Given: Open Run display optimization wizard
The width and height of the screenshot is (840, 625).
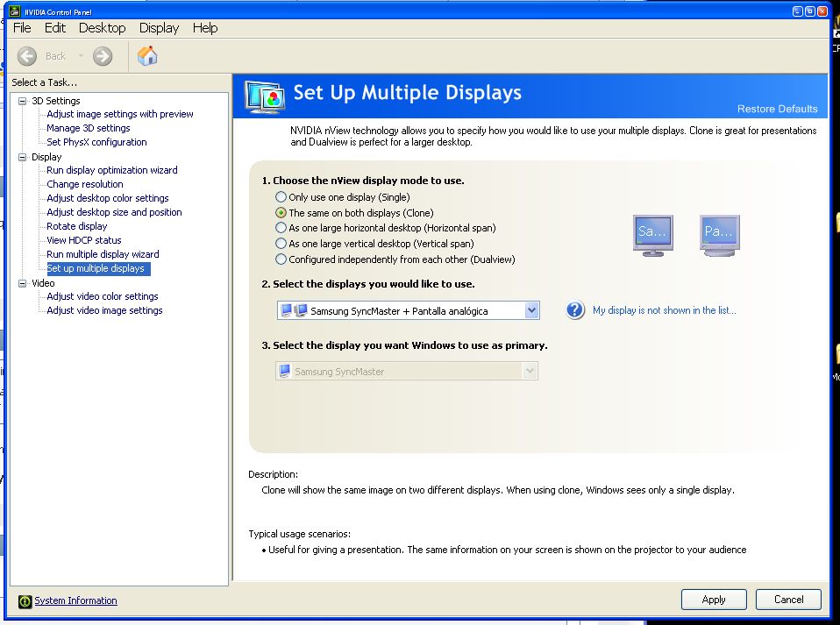Looking at the screenshot, I should (112, 170).
